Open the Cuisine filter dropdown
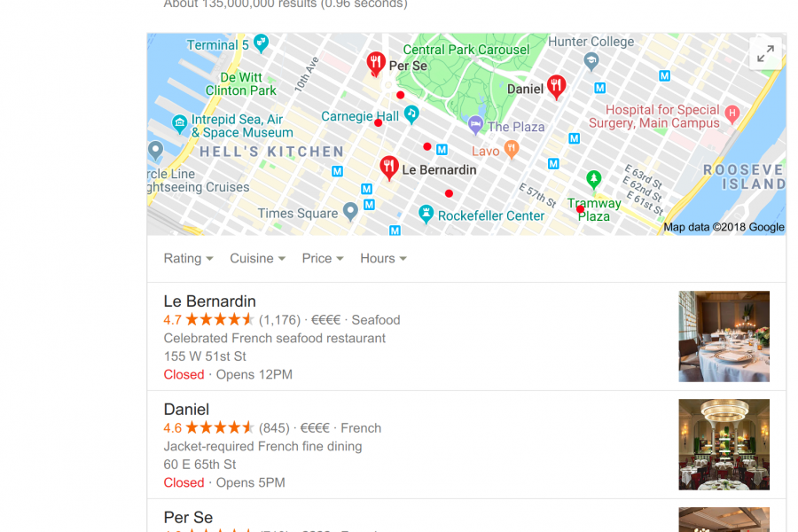798x532 pixels. pyautogui.click(x=257, y=258)
